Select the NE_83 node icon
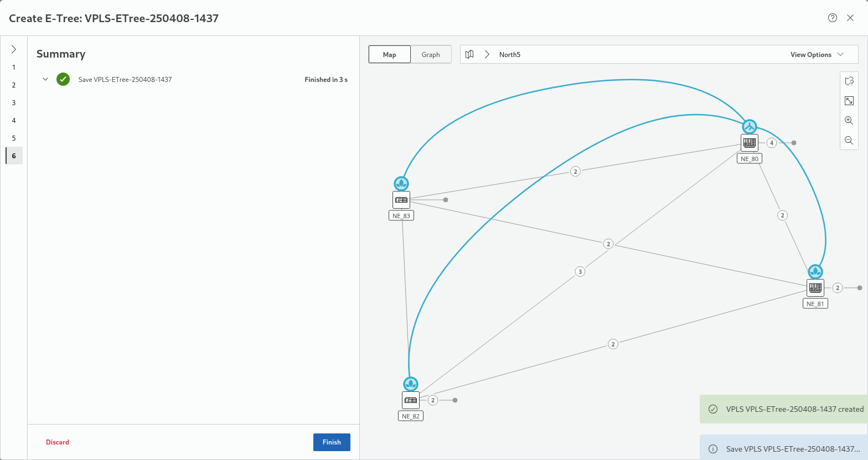 pyautogui.click(x=401, y=200)
